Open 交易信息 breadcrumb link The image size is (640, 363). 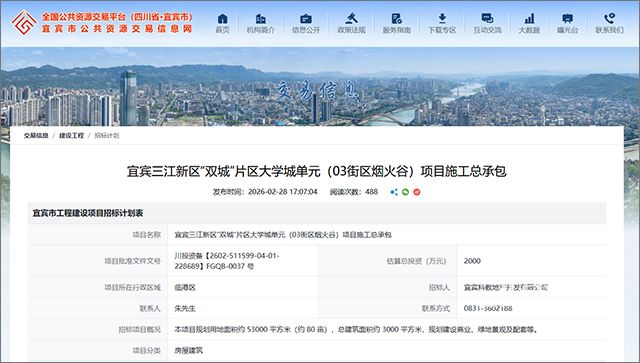tap(36, 136)
